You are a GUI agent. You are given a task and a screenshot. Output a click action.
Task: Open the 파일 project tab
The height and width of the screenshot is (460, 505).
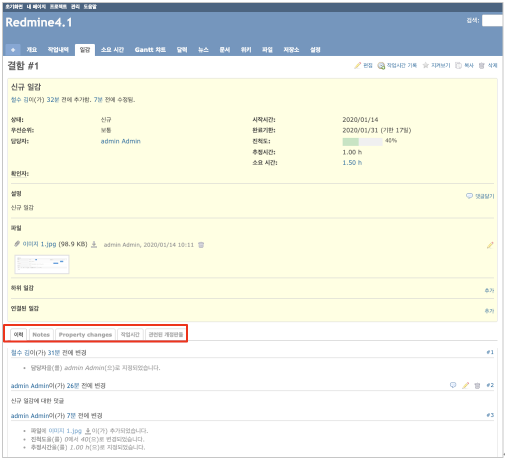267,50
